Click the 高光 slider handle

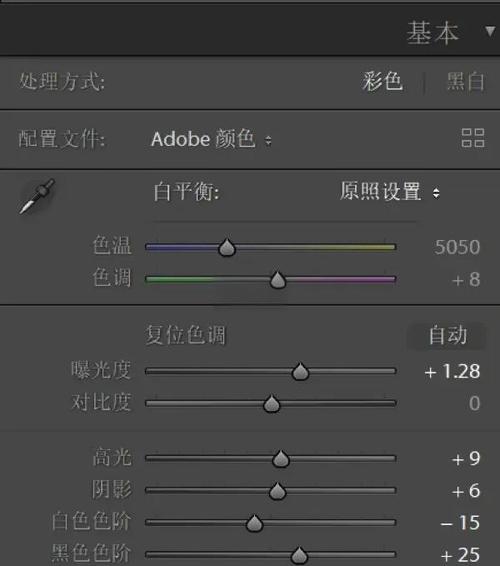281,459
